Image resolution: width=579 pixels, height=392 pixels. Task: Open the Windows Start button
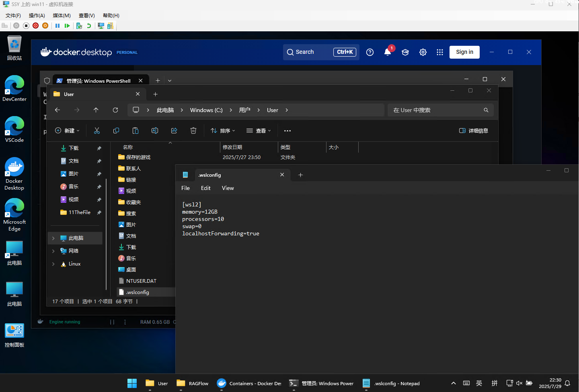point(132,383)
